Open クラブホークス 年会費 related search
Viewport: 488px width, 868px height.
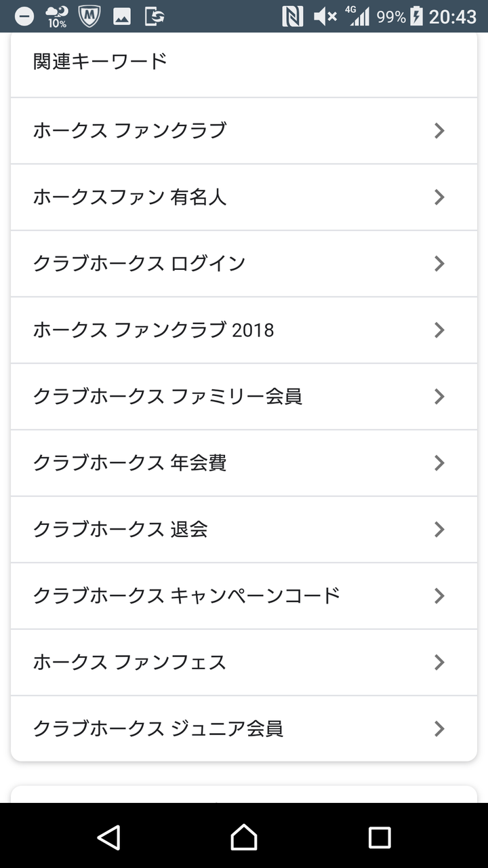(130, 463)
